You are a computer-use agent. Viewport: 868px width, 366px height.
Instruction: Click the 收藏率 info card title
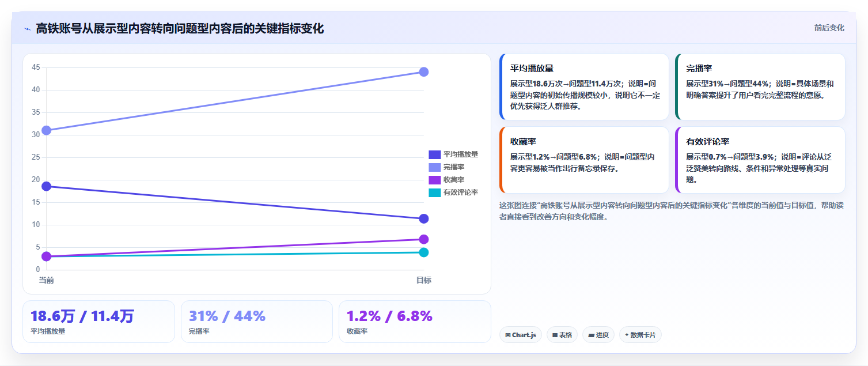click(523, 141)
